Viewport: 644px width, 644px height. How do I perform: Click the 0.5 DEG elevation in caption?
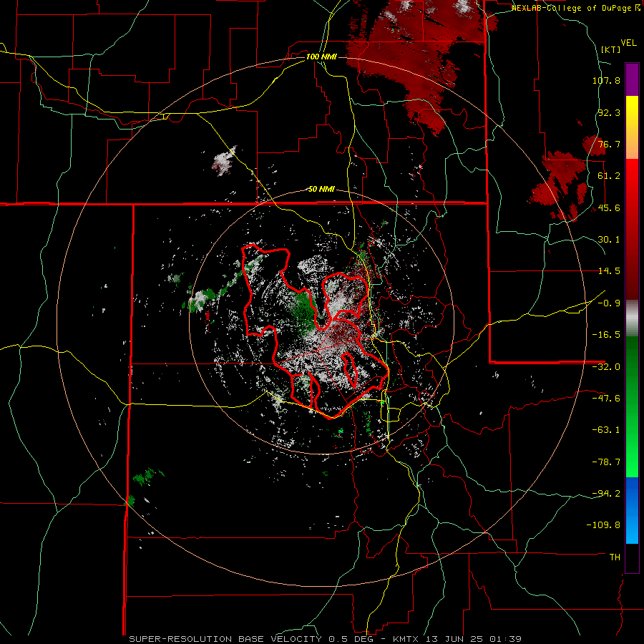click(356, 639)
